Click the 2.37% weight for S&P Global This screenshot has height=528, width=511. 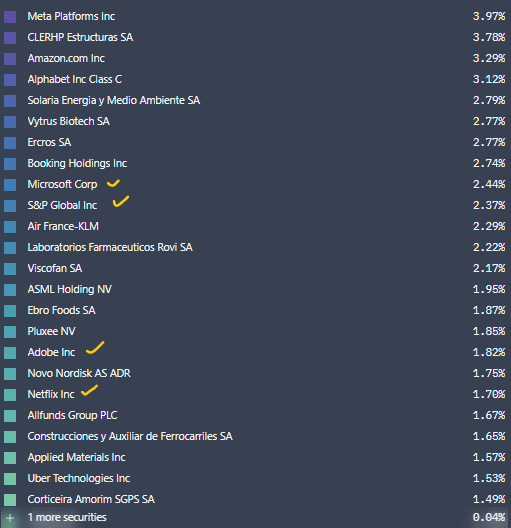tap(489, 205)
